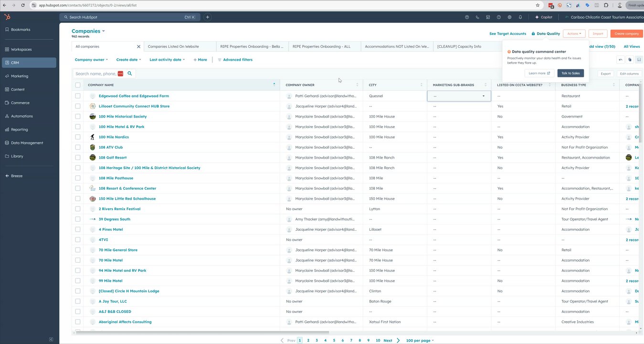Click the Create company button
Screen dimensions: 644x344
(x=626, y=33)
